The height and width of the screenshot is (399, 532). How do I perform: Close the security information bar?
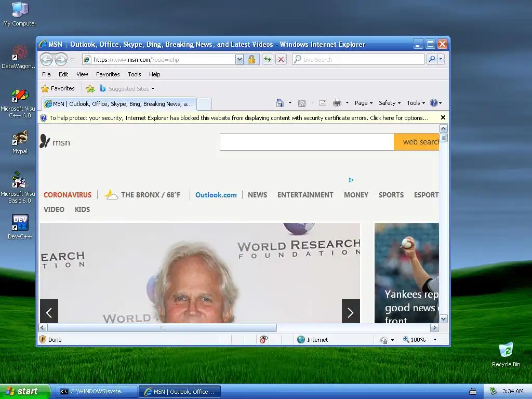click(443, 118)
